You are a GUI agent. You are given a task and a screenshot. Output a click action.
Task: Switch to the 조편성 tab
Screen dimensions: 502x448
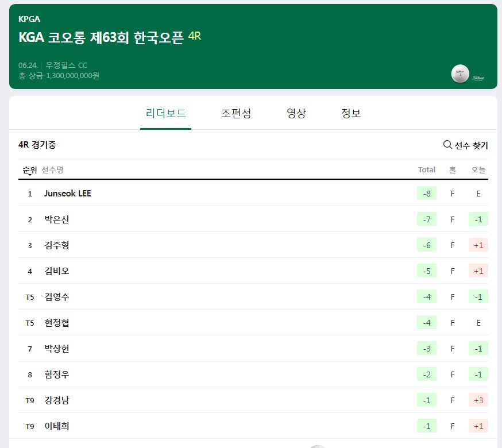coord(236,113)
